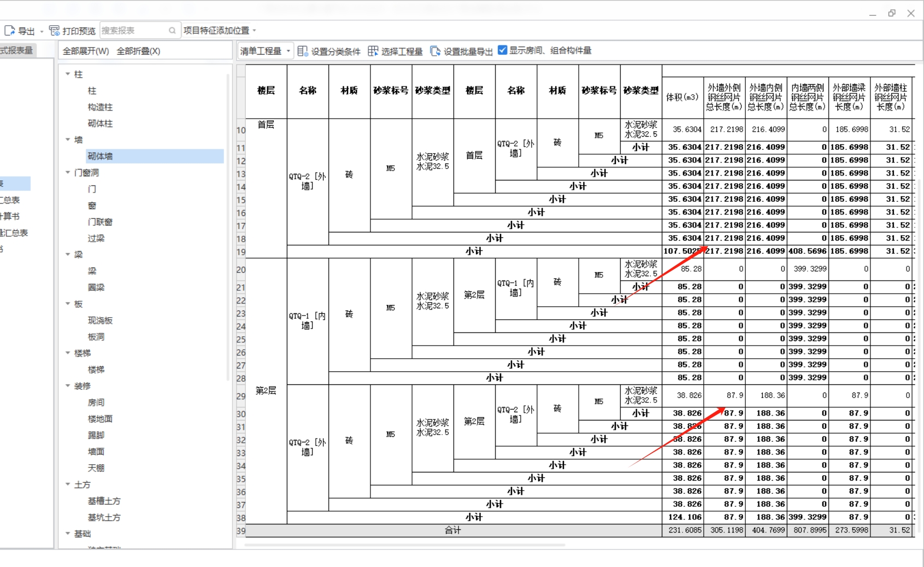Viewport: 924px width, 567px height.
Task: Select 板洞 in the tree
Action: [96, 337]
